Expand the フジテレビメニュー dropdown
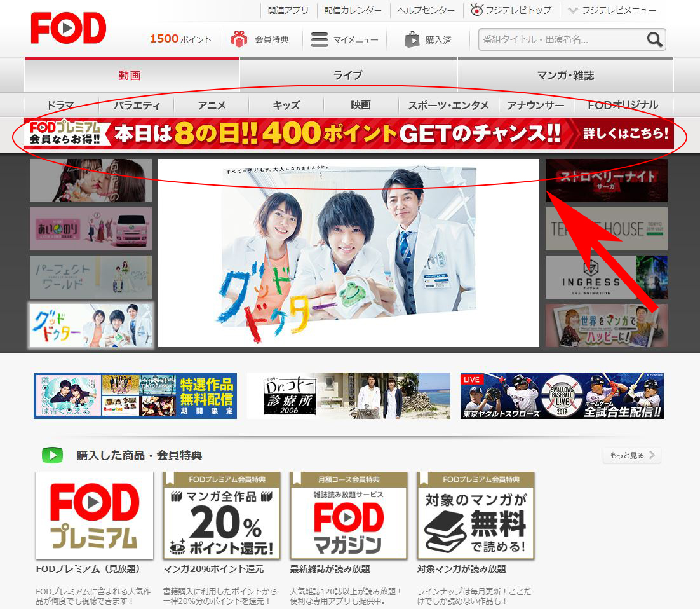Viewport: 700px width, 609px height. (x=612, y=10)
